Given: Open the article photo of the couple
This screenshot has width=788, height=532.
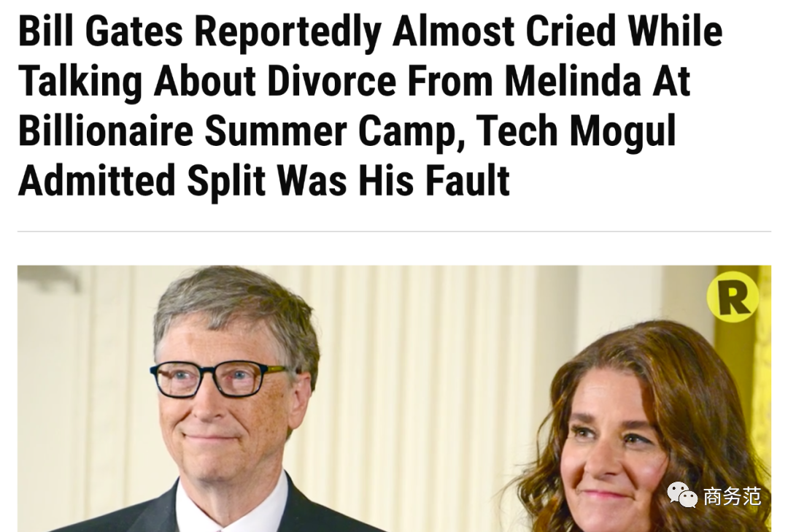Looking at the screenshot, I should point(394,398).
